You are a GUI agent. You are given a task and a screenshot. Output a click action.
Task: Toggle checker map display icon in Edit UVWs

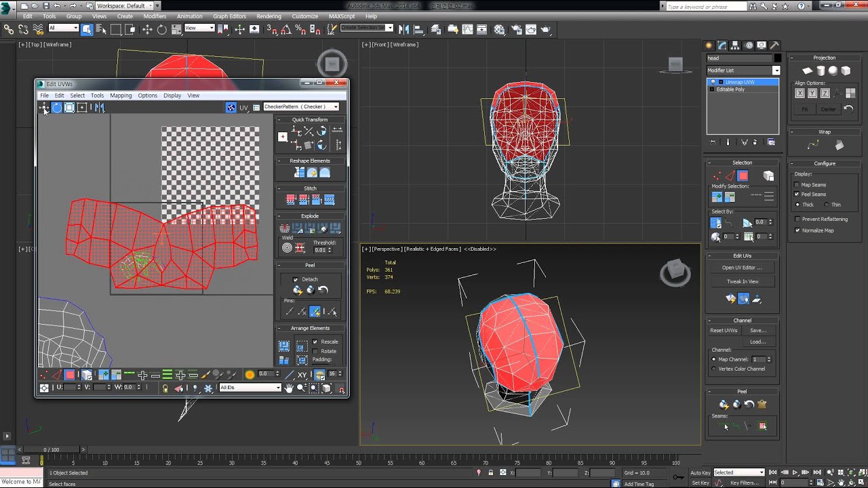(x=231, y=107)
